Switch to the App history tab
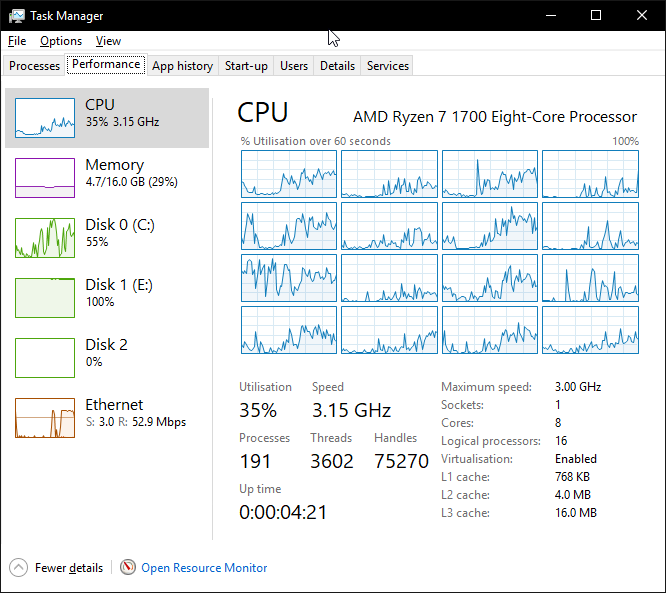666x593 pixels. pyautogui.click(x=183, y=66)
